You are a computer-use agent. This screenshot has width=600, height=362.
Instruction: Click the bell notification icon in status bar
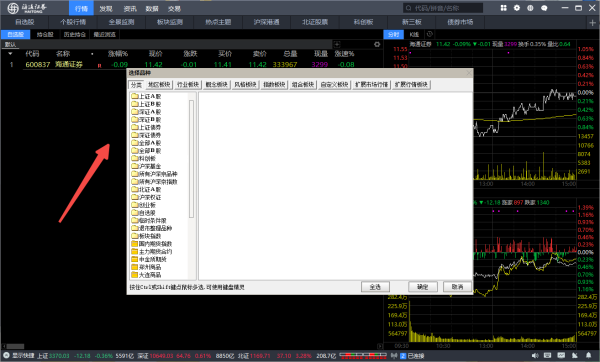[x=588, y=356]
